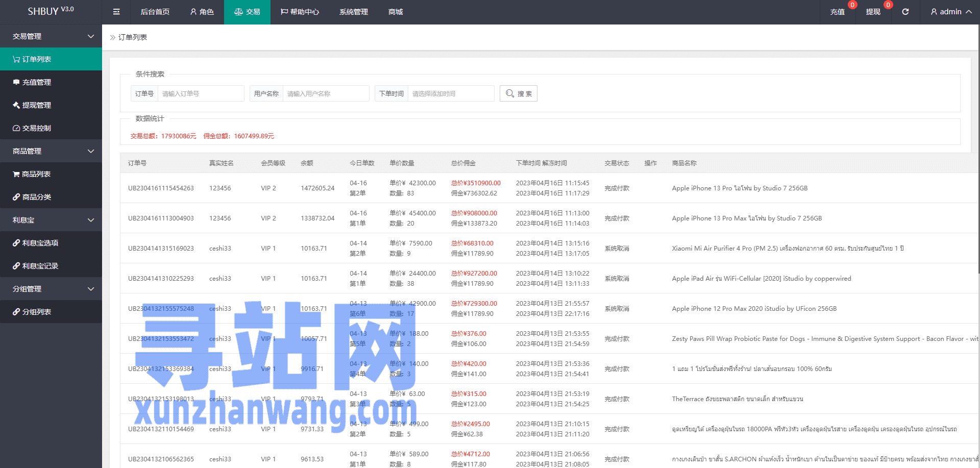
Task: Click the SHBUY V3.0 logo
Action: click(51, 11)
